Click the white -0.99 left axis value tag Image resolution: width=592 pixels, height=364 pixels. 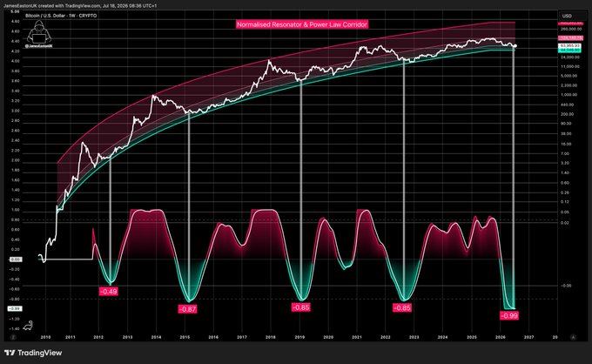15,309
